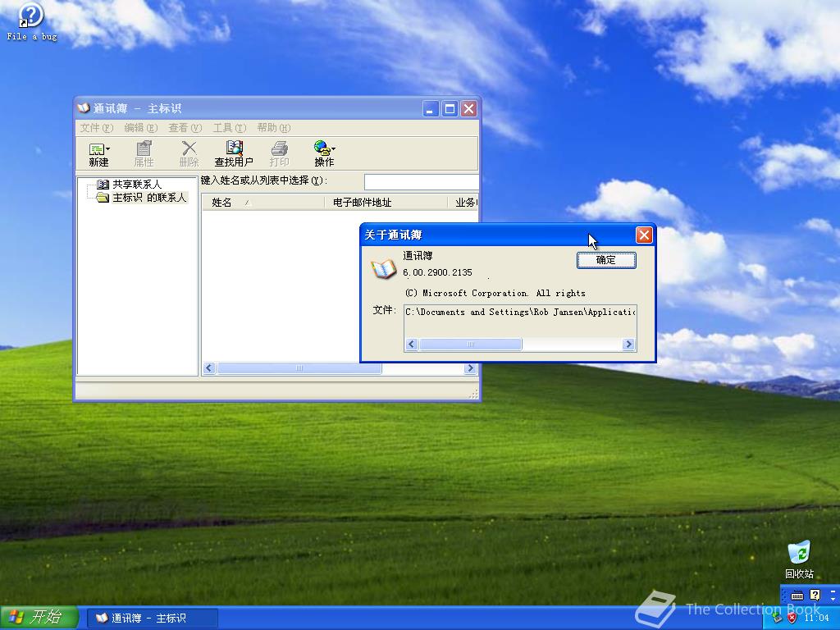Click left arrow of file path scrollbar
The image size is (840, 630).
(412, 344)
